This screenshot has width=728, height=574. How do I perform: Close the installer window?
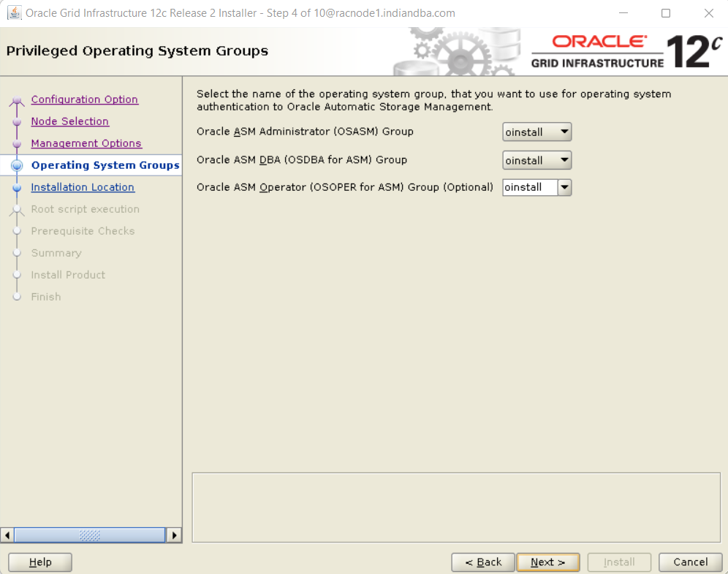[x=708, y=13]
